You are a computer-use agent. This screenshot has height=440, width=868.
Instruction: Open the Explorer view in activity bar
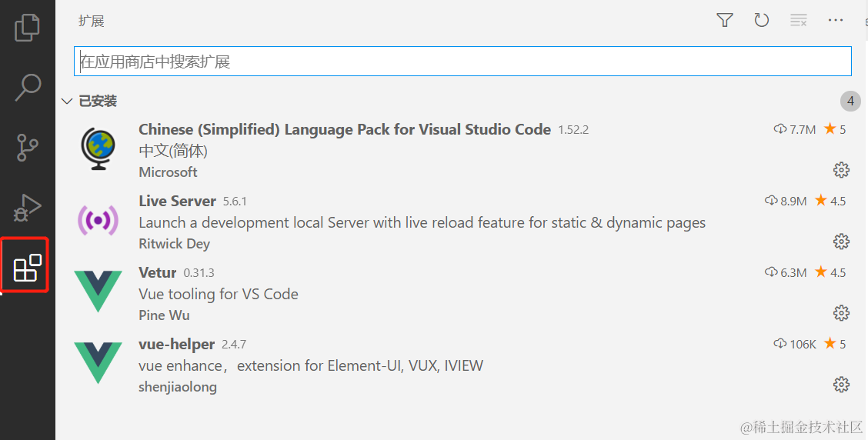click(28, 27)
